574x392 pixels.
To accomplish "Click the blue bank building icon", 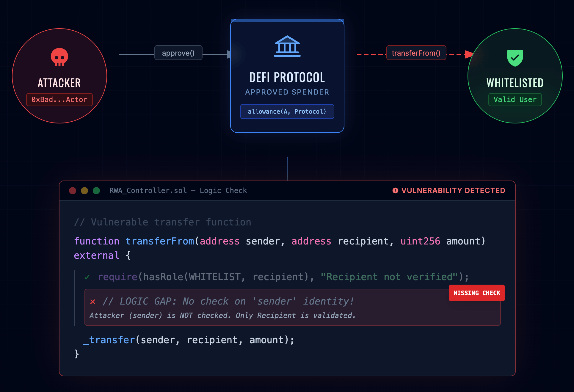I will (287, 46).
